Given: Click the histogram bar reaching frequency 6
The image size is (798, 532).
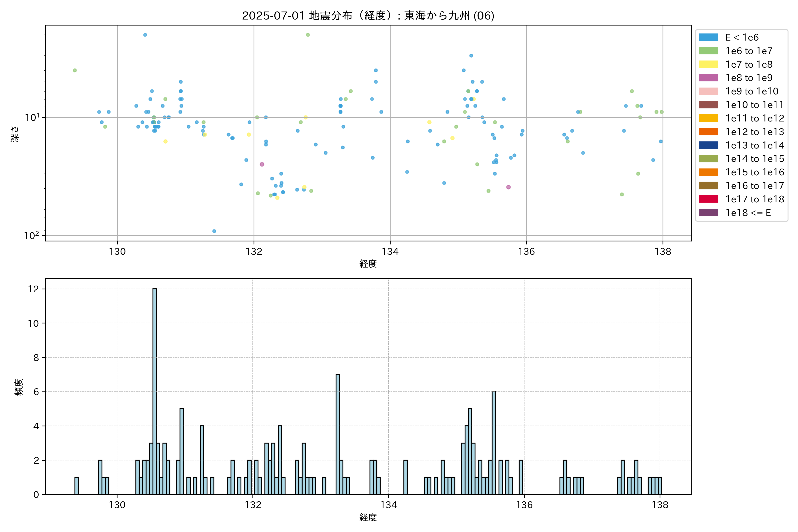Looking at the screenshot, I should 494,443.
